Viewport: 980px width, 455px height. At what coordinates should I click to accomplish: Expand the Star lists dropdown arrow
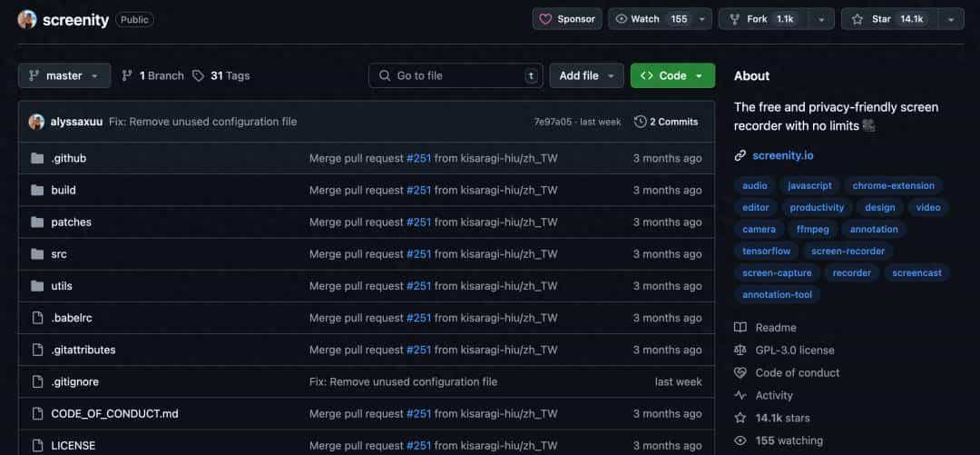(x=950, y=19)
